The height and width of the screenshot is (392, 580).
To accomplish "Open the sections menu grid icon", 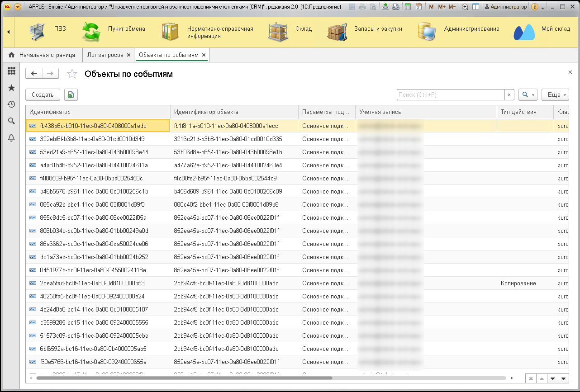I will pos(11,71).
